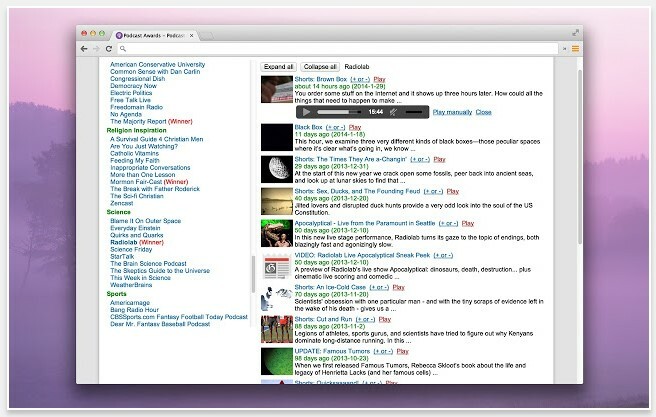The width and height of the screenshot is (656, 417).
Task: Open Democracy Now podcast
Action: click(133, 86)
